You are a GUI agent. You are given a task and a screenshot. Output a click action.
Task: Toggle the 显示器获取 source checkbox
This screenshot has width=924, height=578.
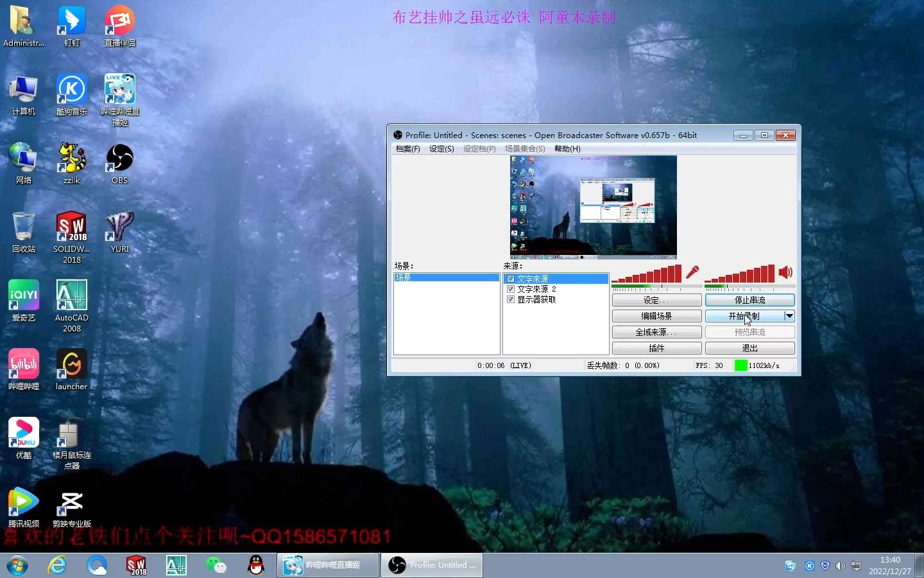[x=511, y=299]
